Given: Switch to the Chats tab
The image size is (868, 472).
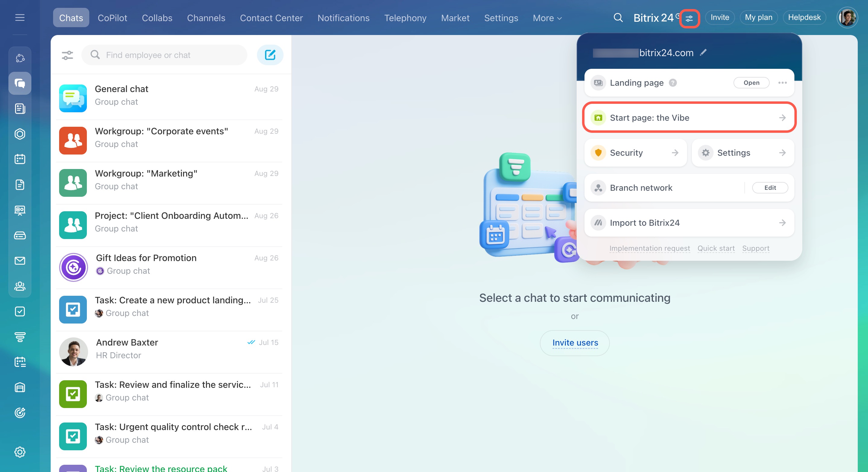Looking at the screenshot, I should 71,18.
